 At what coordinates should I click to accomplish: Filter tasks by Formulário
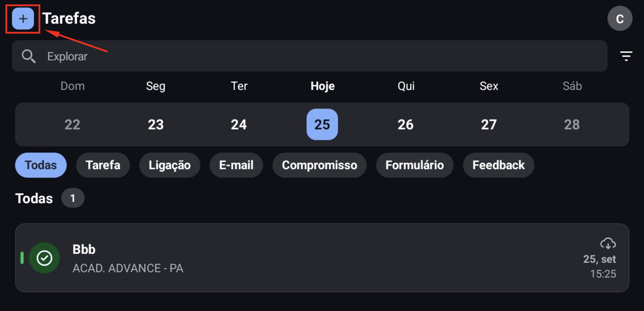(415, 165)
